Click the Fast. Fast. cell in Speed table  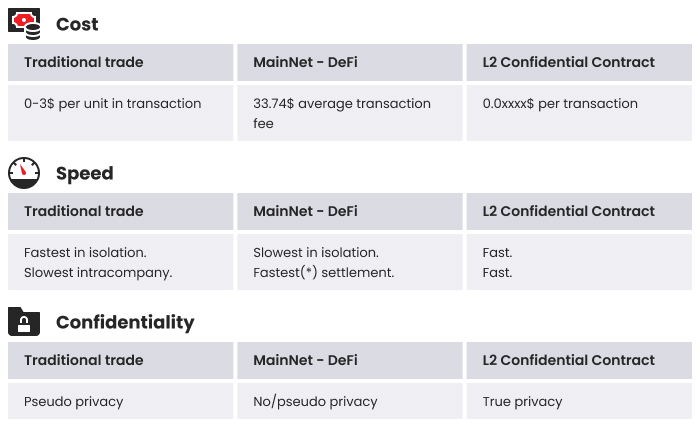tap(579, 262)
